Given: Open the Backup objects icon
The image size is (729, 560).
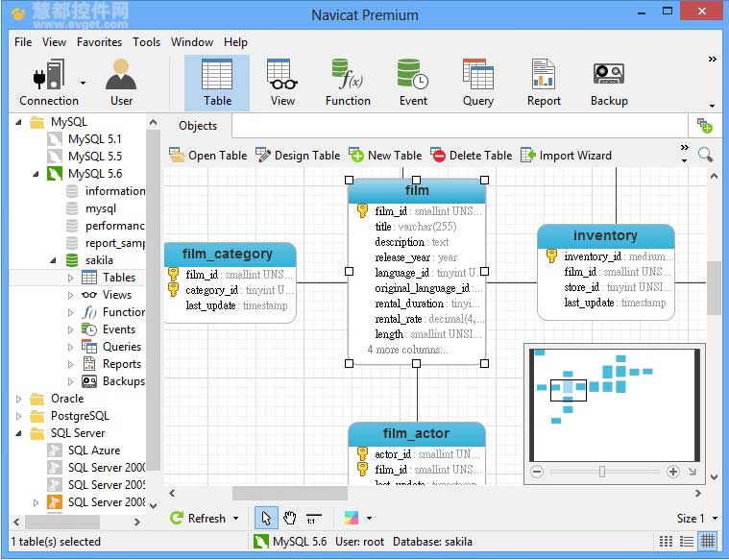Looking at the screenshot, I should 609,83.
